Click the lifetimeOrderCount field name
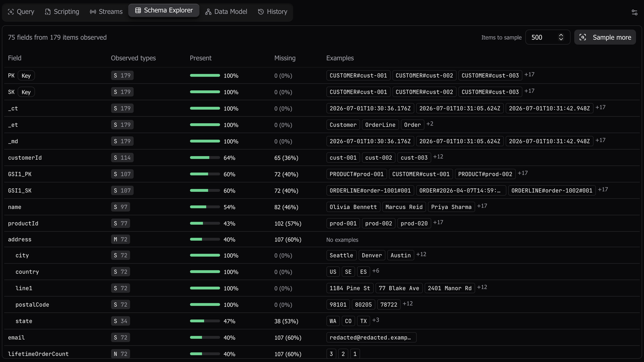This screenshot has height=362, width=644. [x=38, y=354]
